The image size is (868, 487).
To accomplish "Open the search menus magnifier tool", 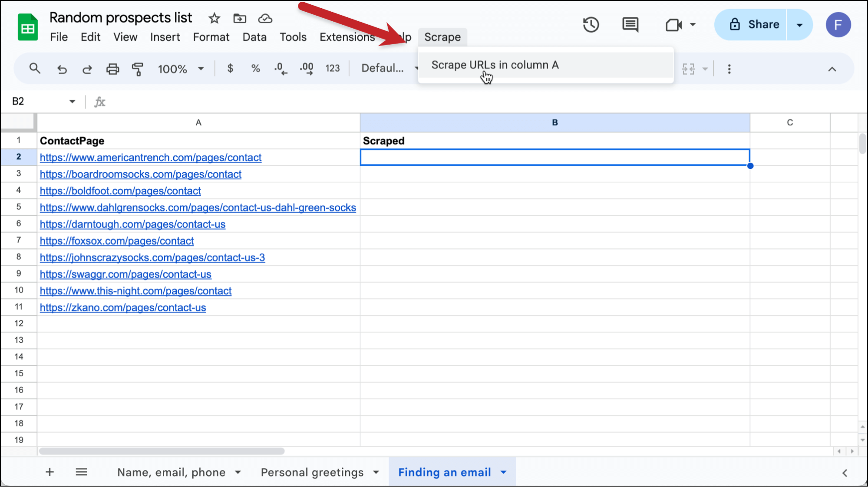I will point(35,69).
